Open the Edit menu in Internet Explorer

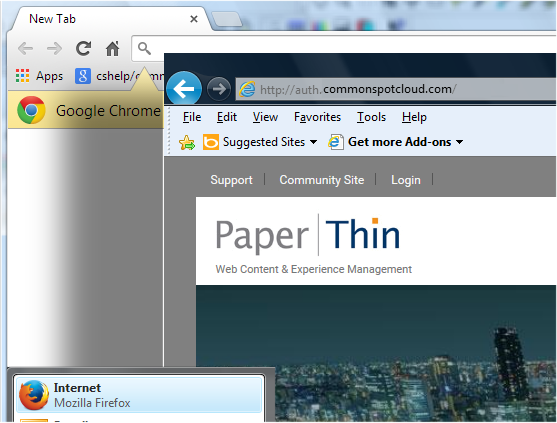(x=227, y=117)
